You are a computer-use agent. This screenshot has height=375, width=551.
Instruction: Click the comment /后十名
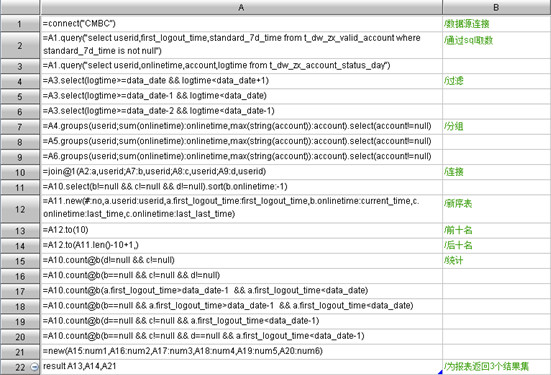[x=458, y=245]
